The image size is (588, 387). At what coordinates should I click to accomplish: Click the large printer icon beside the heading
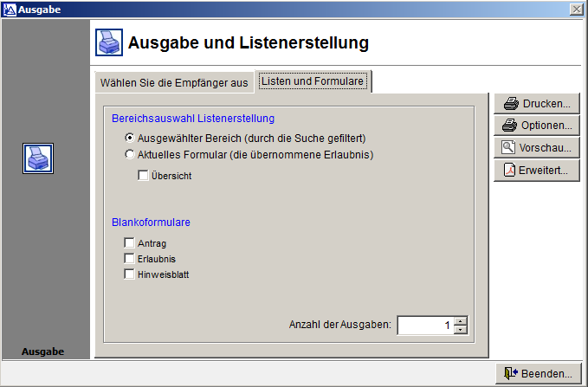click(x=108, y=42)
